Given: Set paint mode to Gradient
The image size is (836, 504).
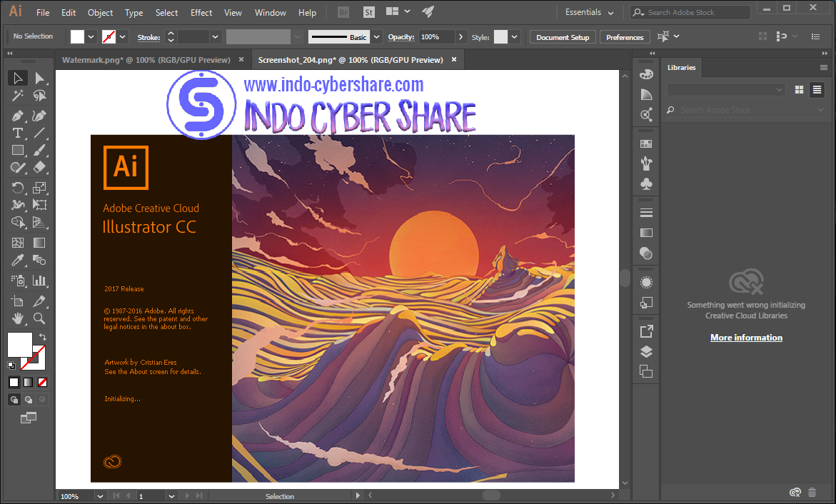Looking at the screenshot, I should (29, 382).
